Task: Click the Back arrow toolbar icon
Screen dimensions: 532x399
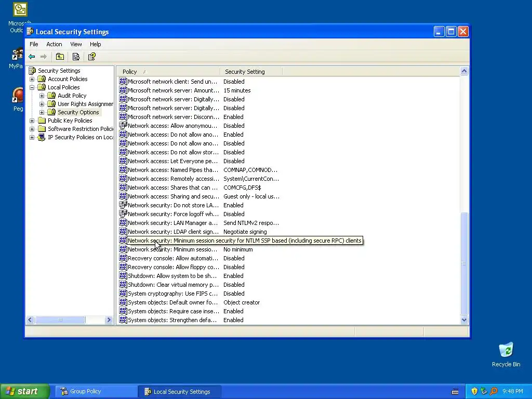Action: [32, 57]
